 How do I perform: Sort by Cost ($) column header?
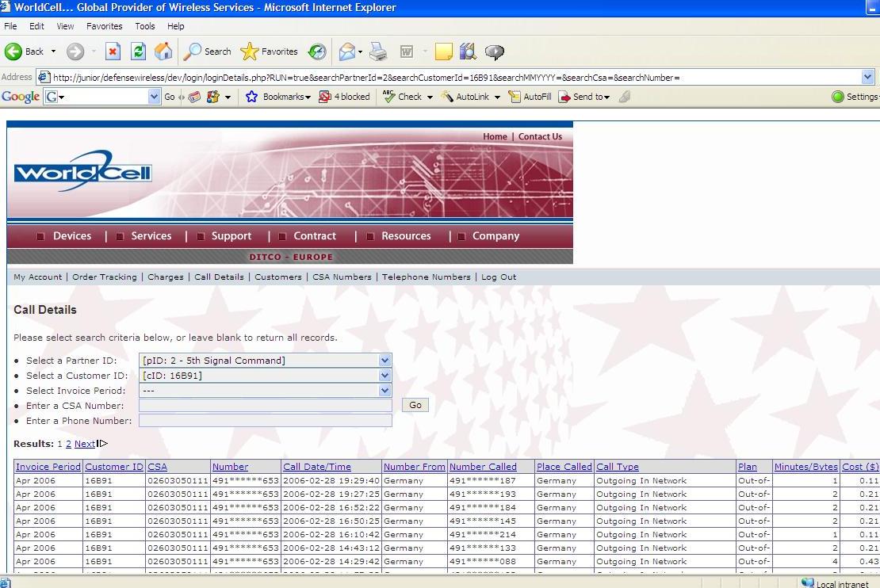pyautogui.click(x=860, y=466)
